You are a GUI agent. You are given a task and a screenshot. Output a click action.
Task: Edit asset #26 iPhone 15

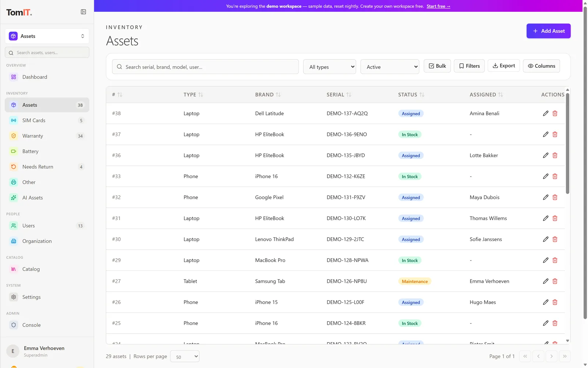click(x=546, y=302)
